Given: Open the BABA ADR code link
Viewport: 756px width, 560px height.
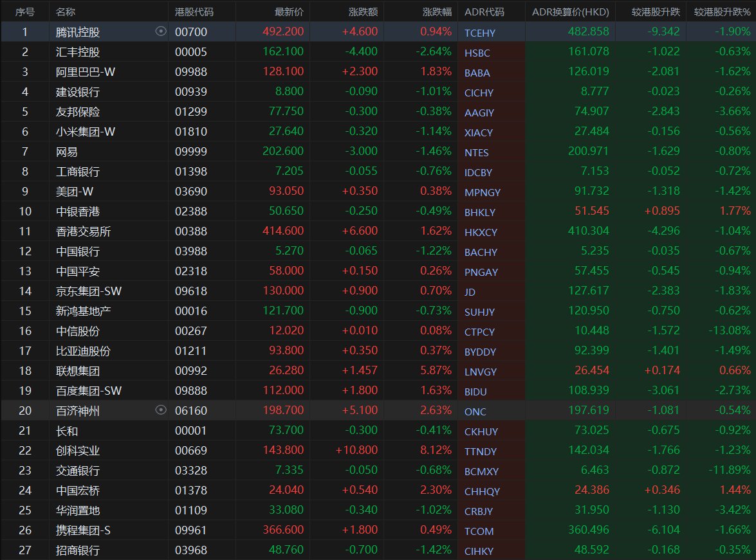Looking at the screenshot, I should pos(477,73).
